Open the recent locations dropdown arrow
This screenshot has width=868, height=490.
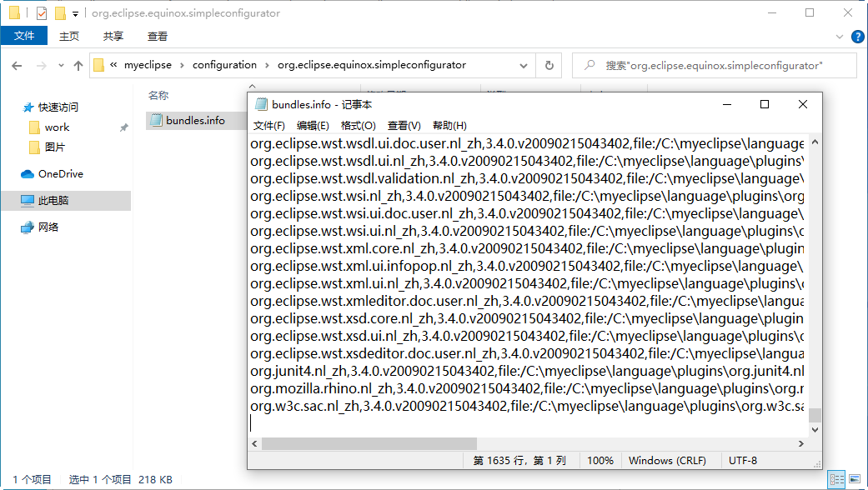59,65
